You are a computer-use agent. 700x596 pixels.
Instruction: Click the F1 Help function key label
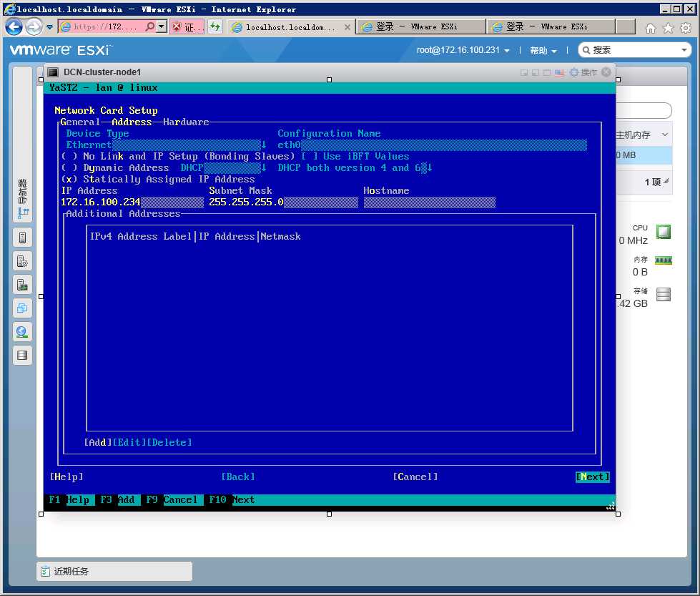(x=69, y=500)
